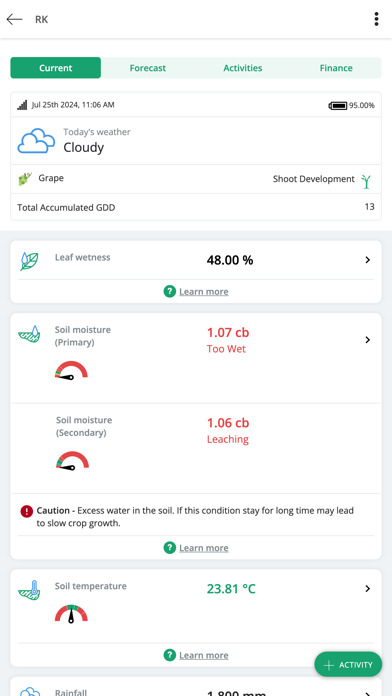
Task: Tap the soil temperature thermometer icon
Action: click(x=29, y=590)
